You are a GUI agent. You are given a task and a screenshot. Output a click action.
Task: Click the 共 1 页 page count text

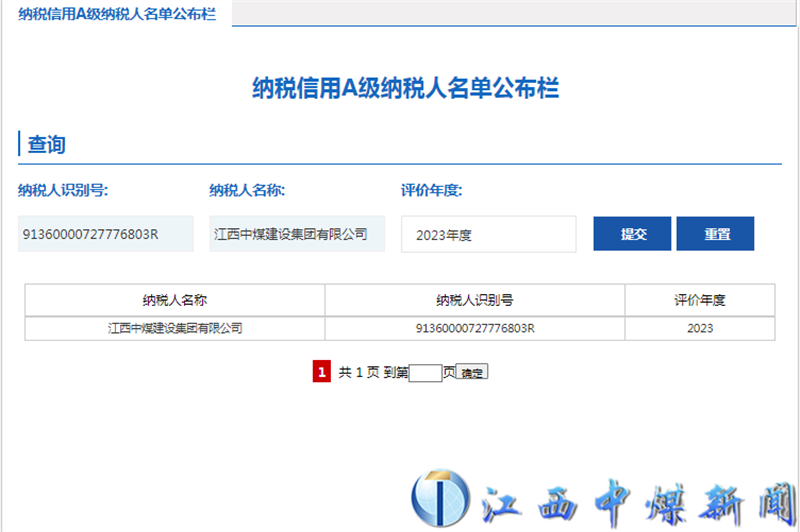pyautogui.click(x=359, y=372)
